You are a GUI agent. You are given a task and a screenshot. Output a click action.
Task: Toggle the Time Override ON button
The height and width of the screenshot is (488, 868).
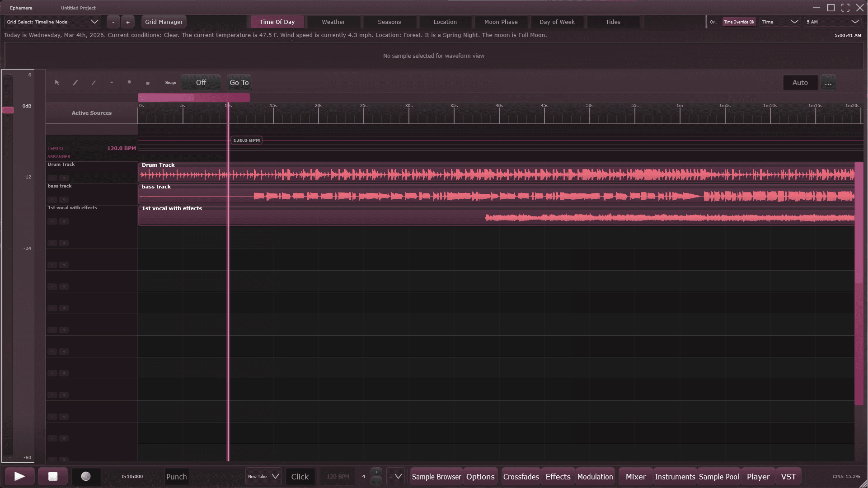[x=739, y=22]
